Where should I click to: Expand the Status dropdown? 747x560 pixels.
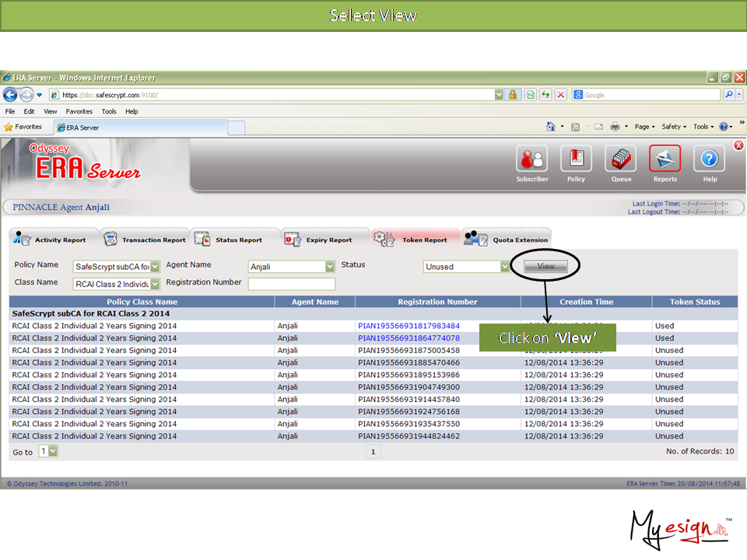click(x=505, y=267)
